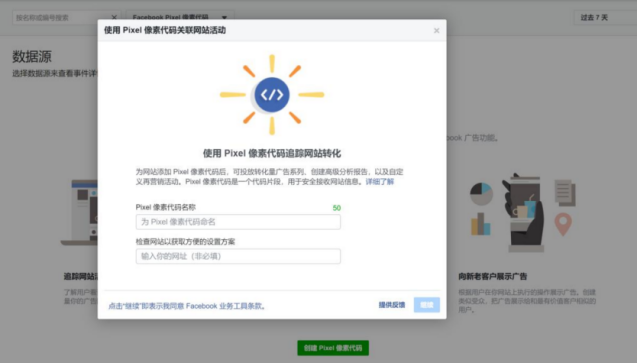Click the 提供反馈 link
The height and width of the screenshot is (363, 637).
(x=392, y=305)
